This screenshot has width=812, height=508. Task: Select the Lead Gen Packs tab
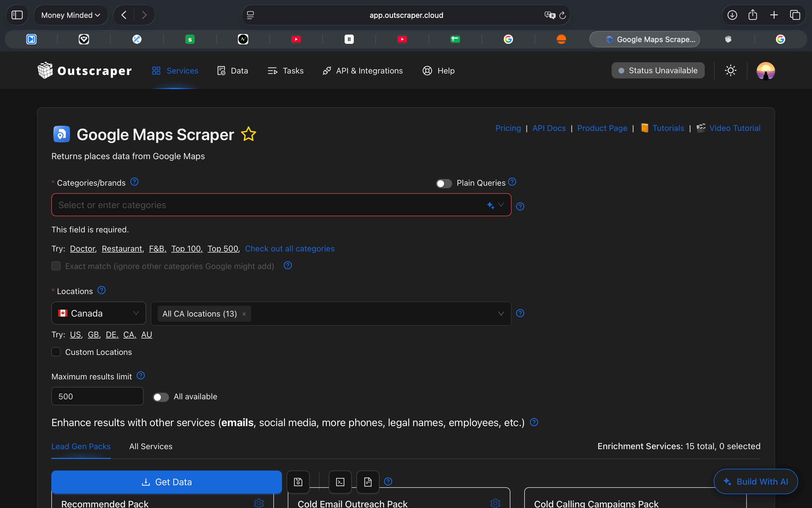(x=81, y=446)
